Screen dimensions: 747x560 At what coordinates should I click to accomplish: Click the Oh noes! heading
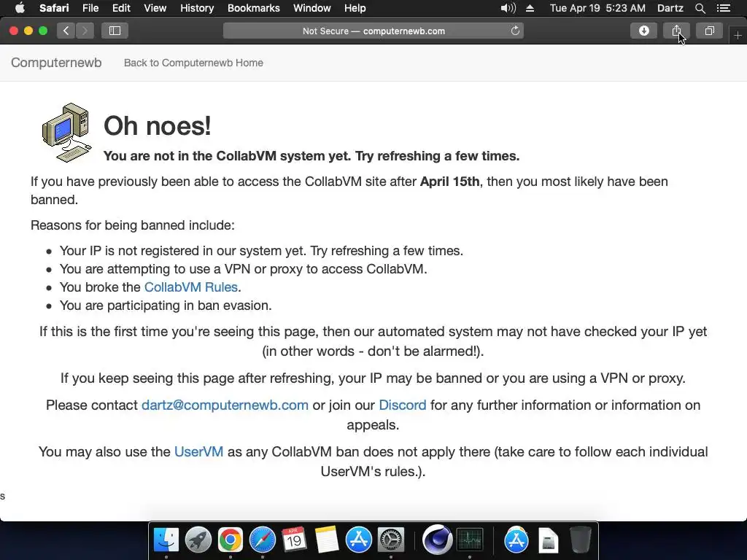point(158,125)
